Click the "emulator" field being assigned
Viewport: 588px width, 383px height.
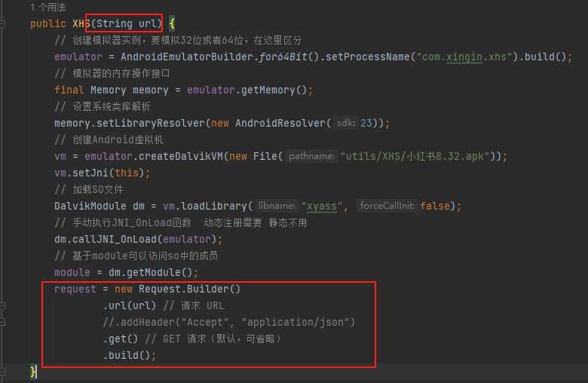78,57
